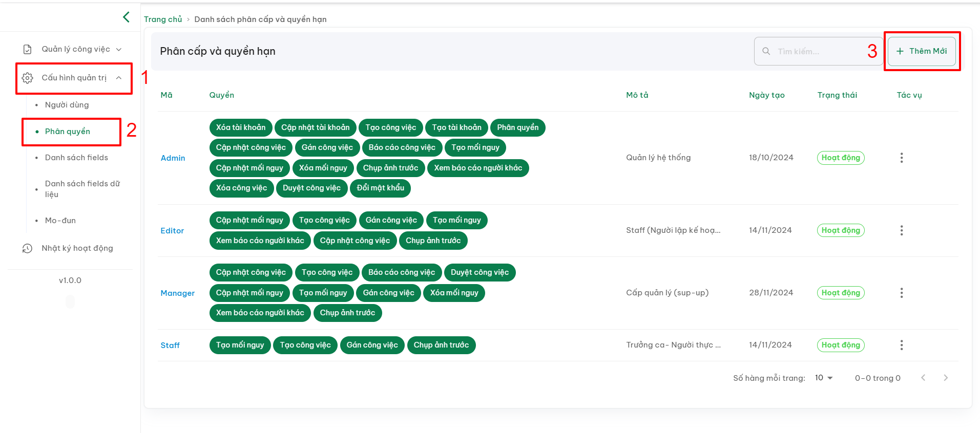Click Admin's Hoạt động status badge

(841, 158)
